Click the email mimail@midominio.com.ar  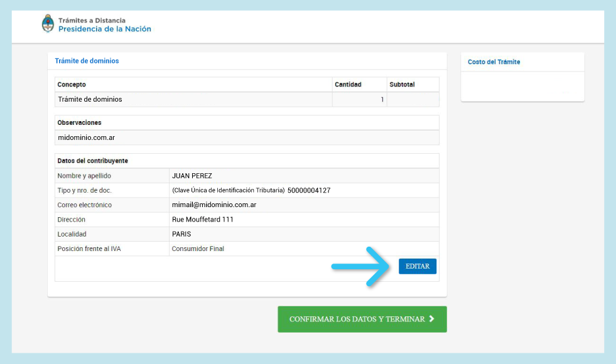click(213, 205)
